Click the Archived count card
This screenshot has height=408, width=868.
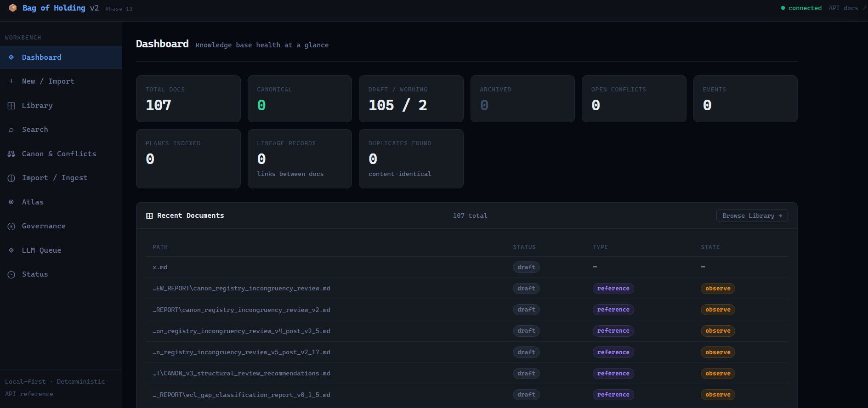(x=522, y=99)
